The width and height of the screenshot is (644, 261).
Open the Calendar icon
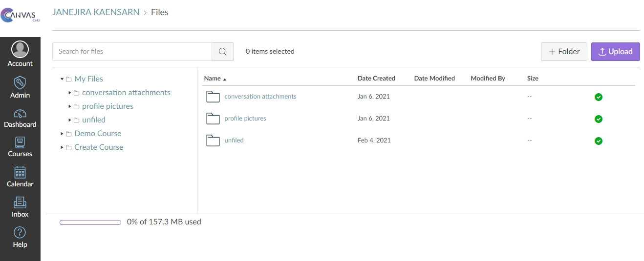[20, 172]
